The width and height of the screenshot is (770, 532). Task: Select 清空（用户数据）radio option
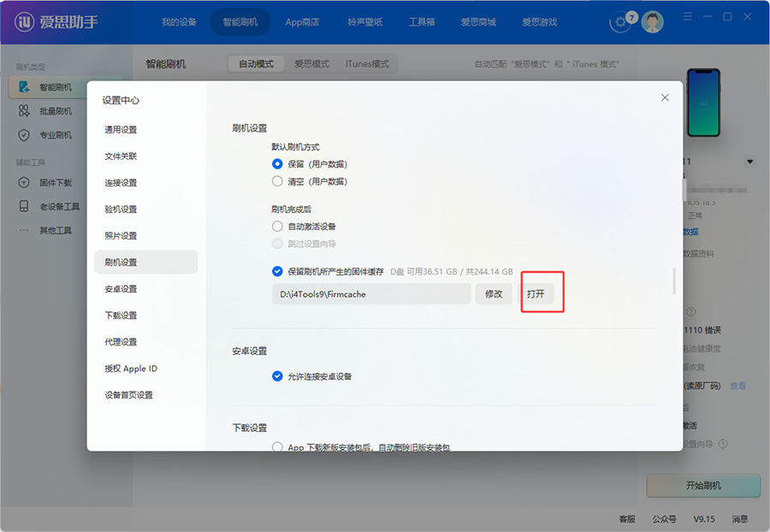(x=277, y=181)
